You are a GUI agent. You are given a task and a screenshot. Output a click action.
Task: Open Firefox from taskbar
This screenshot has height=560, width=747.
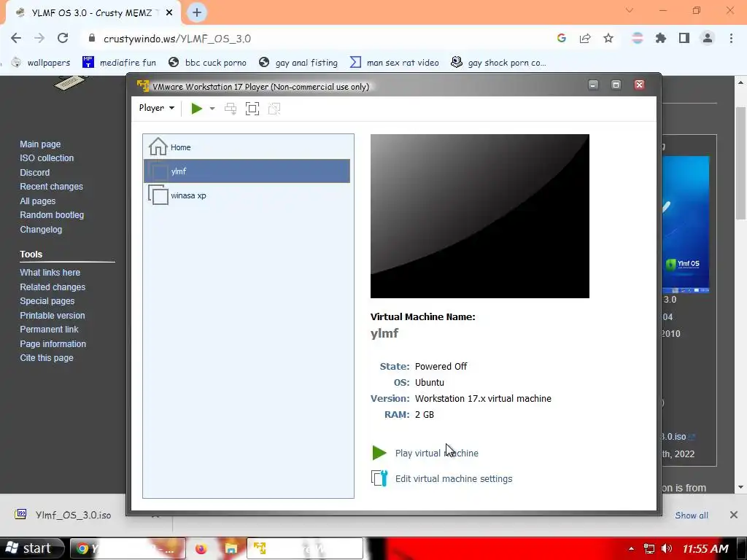[201, 548]
